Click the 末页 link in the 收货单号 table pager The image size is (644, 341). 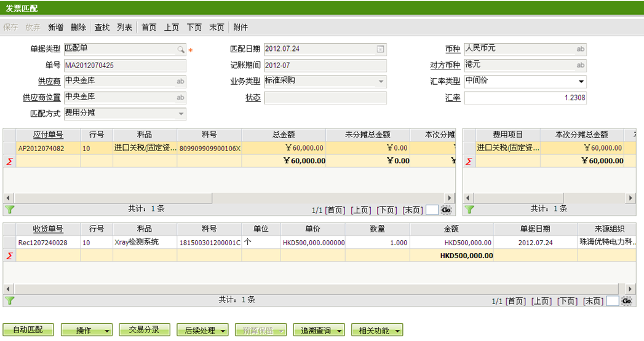[593, 301]
